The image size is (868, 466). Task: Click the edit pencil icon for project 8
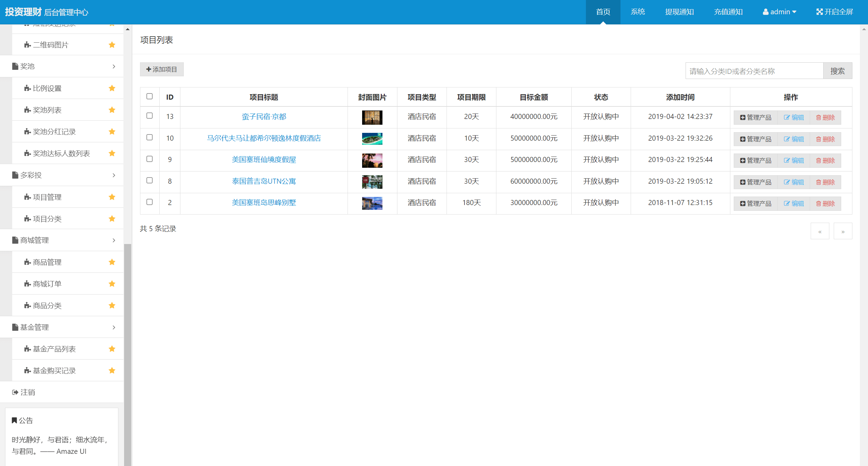tap(787, 182)
